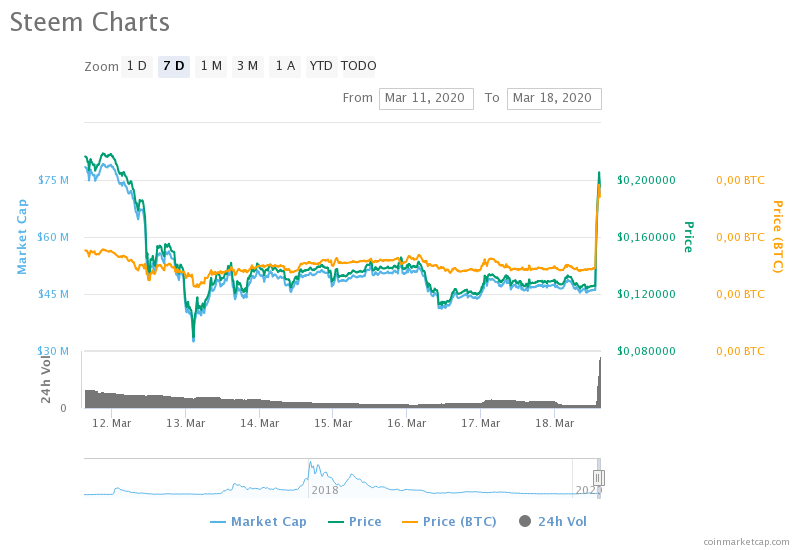The height and width of the screenshot is (550, 800).
Task: Click the 13. Mar axis label
Action: [186, 423]
